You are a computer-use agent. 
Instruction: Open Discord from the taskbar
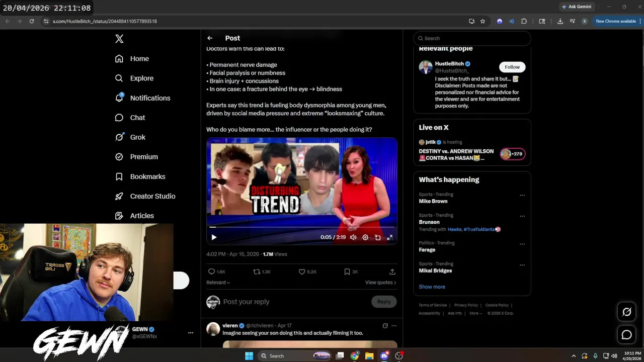pos(384,356)
